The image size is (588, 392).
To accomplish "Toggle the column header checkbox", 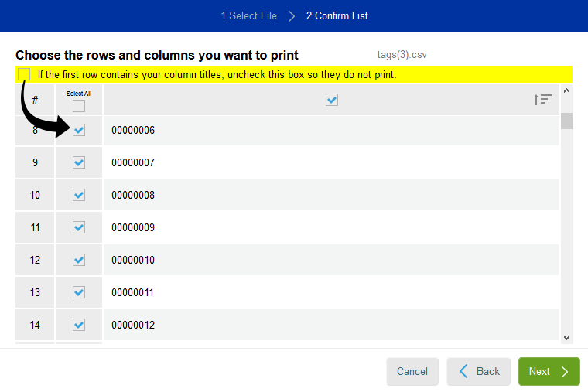I will pyautogui.click(x=332, y=100).
